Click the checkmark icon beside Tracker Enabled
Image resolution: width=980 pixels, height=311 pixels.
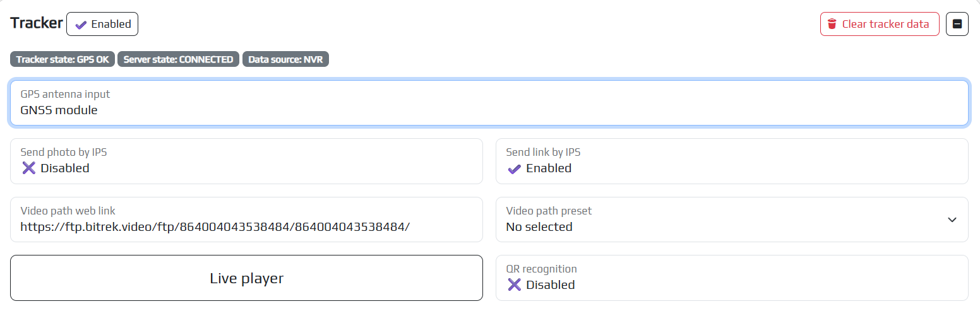pos(81,25)
